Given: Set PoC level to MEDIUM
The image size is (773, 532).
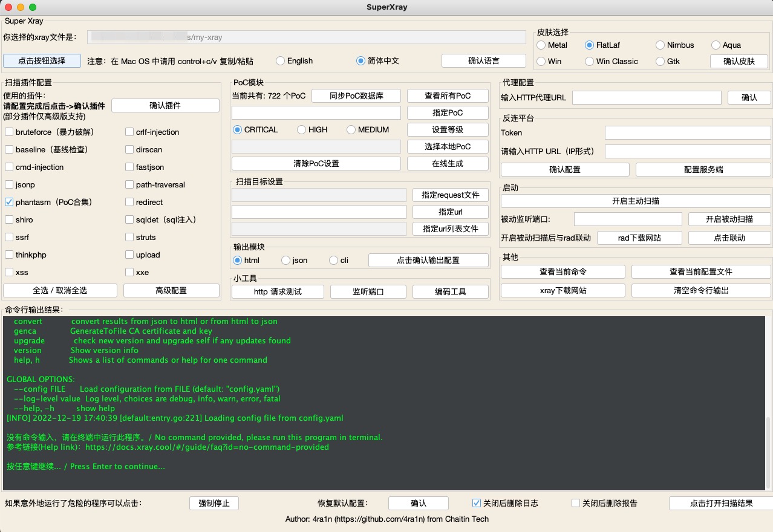Looking at the screenshot, I should pyautogui.click(x=351, y=129).
